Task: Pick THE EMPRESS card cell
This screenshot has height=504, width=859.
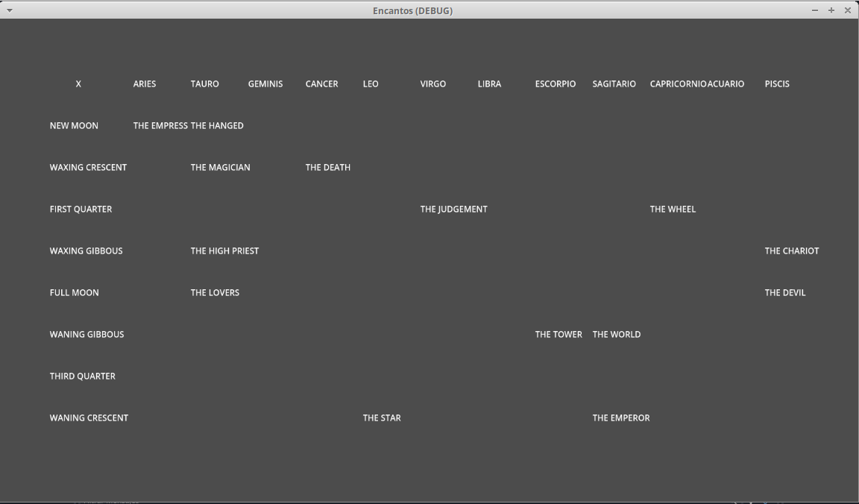Action: tap(160, 125)
